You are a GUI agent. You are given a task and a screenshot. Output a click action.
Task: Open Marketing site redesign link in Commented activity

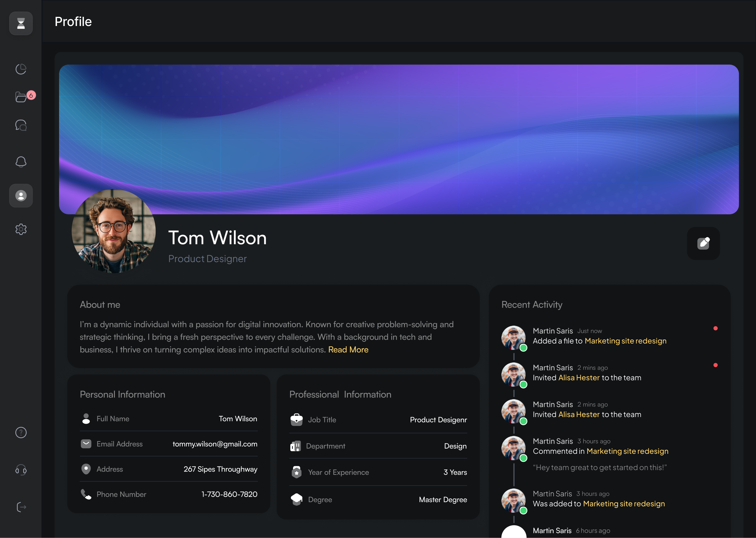[628, 451]
